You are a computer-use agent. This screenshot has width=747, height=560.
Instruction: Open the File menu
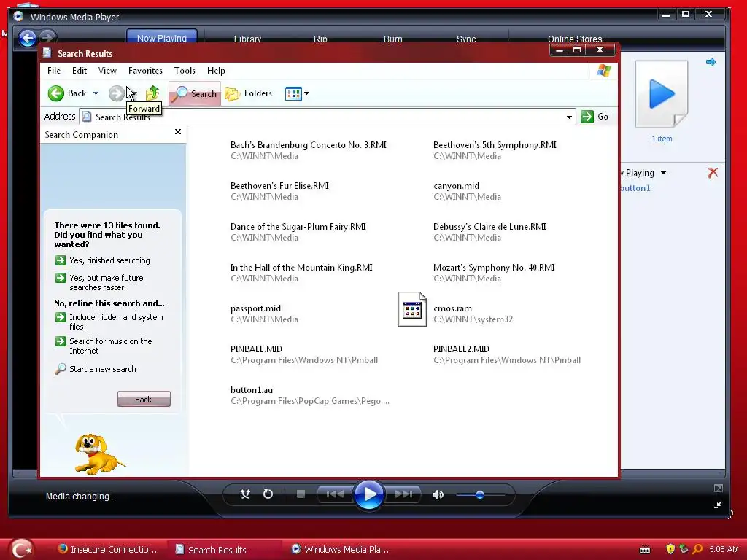(x=54, y=71)
